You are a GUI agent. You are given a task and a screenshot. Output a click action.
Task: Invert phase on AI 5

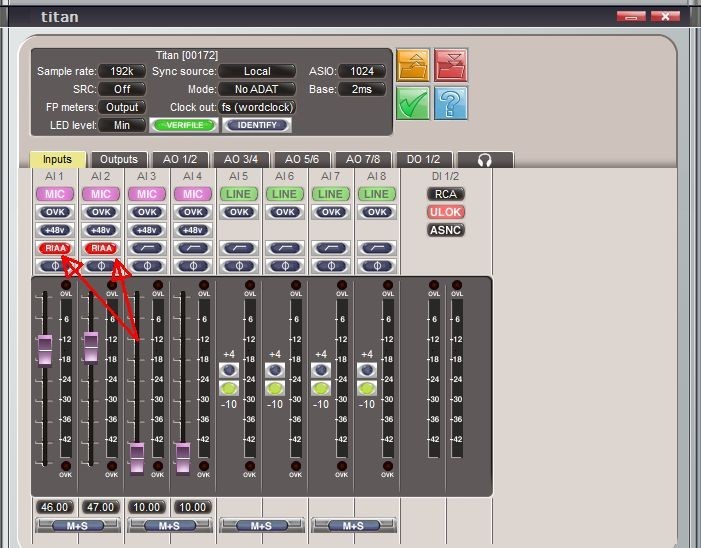click(239, 266)
